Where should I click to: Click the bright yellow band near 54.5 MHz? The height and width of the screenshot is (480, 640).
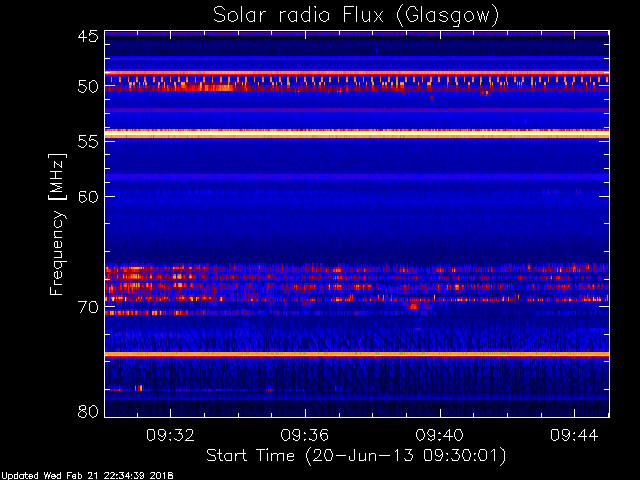[x=357, y=134]
